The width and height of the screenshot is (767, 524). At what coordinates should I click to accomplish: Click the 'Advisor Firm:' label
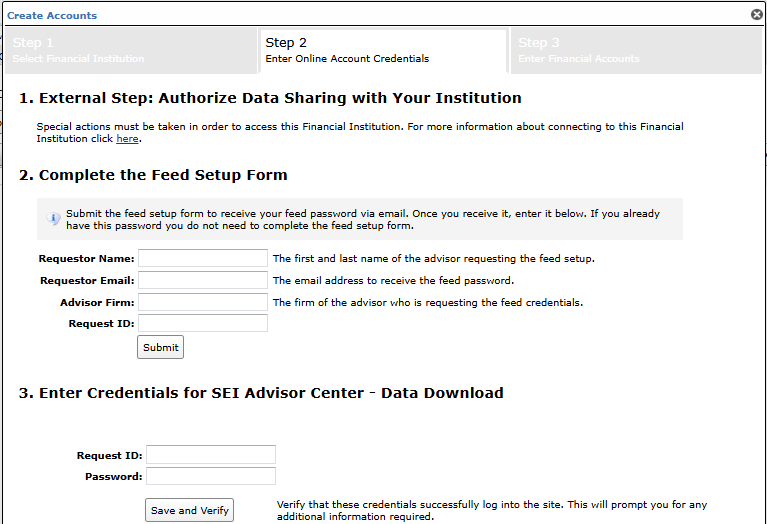97,302
